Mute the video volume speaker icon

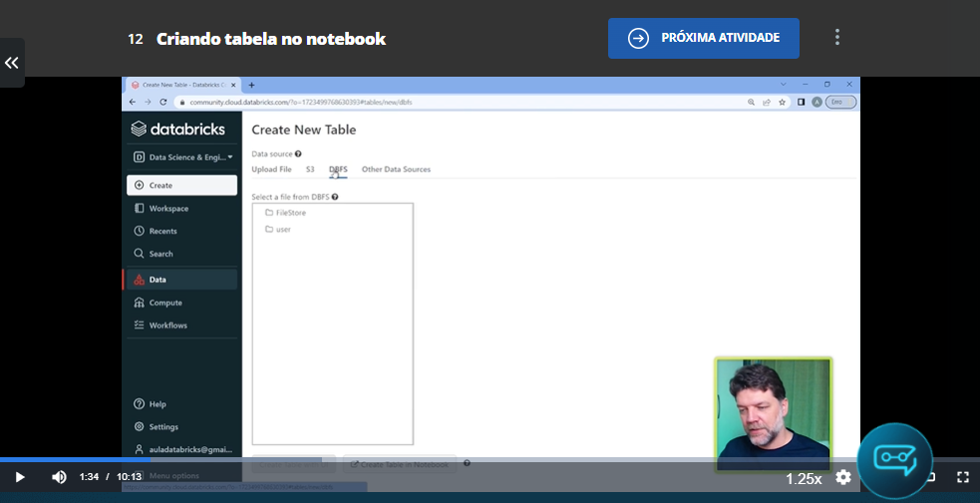point(59,477)
